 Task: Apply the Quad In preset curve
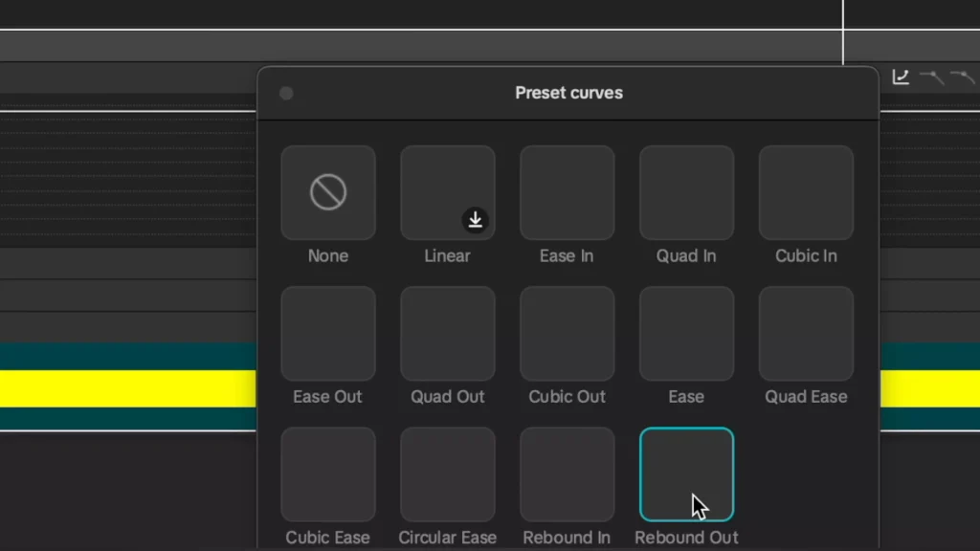click(x=686, y=191)
